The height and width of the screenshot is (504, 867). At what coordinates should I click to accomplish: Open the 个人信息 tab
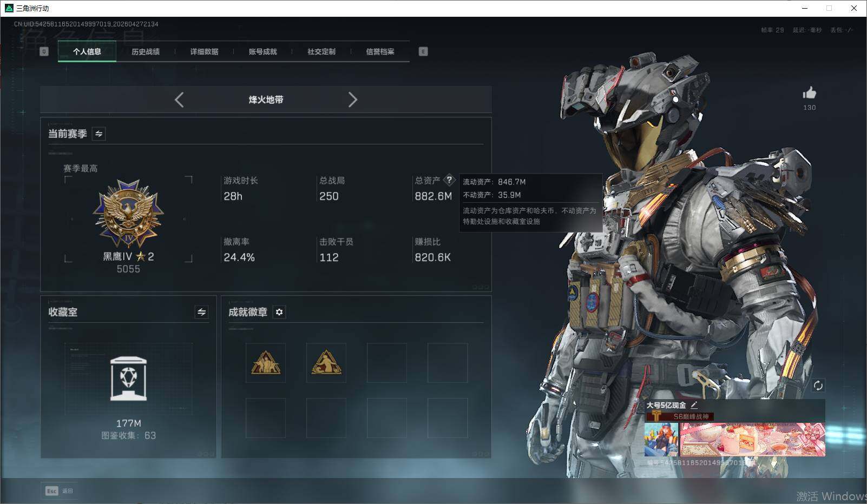(x=87, y=51)
